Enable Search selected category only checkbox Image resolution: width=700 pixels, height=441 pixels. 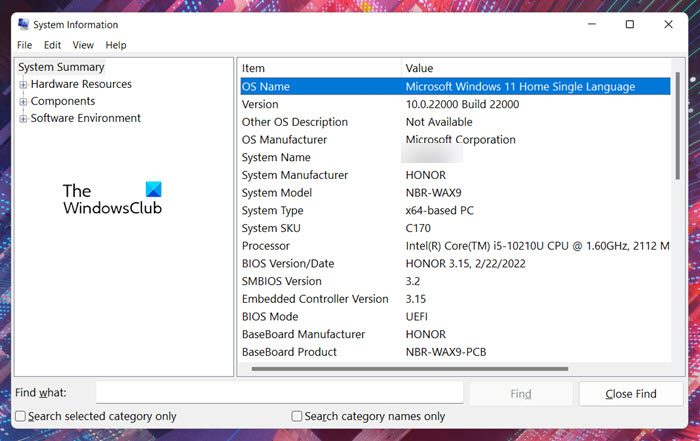(x=21, y=416)
